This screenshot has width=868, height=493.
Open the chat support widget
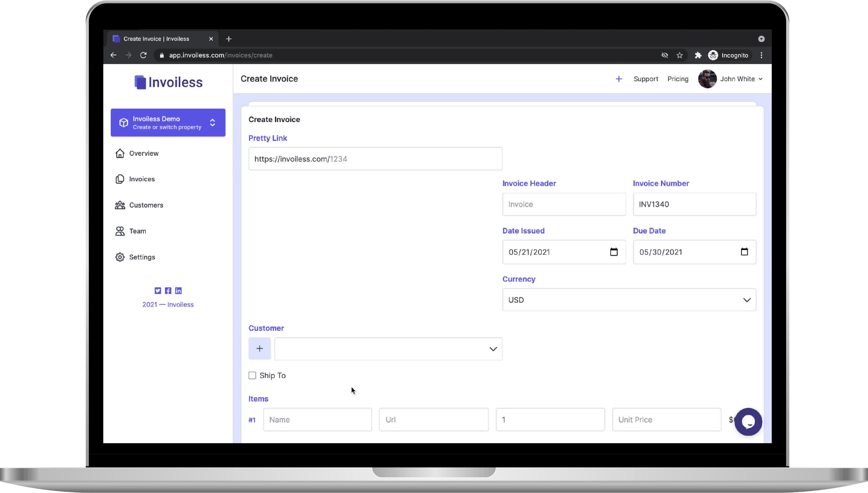pos(748,422)
